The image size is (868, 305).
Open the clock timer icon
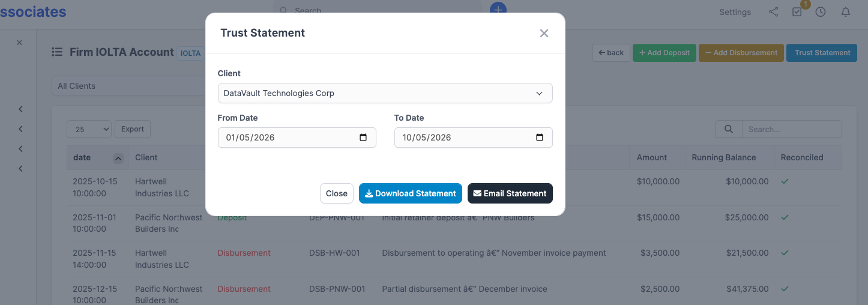(x=821, y=12)
